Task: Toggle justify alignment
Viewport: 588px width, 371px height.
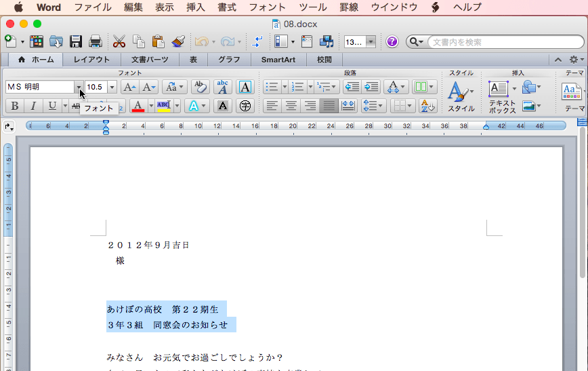Action: point(329,106)
